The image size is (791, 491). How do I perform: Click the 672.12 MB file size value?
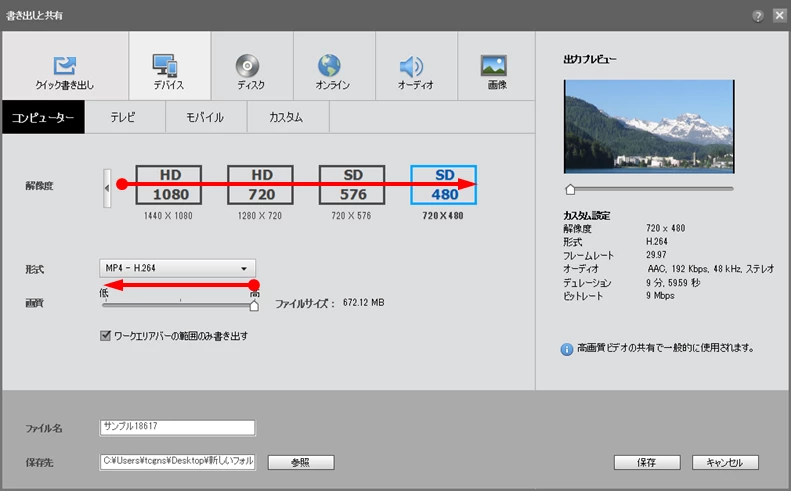click(364, 303)
